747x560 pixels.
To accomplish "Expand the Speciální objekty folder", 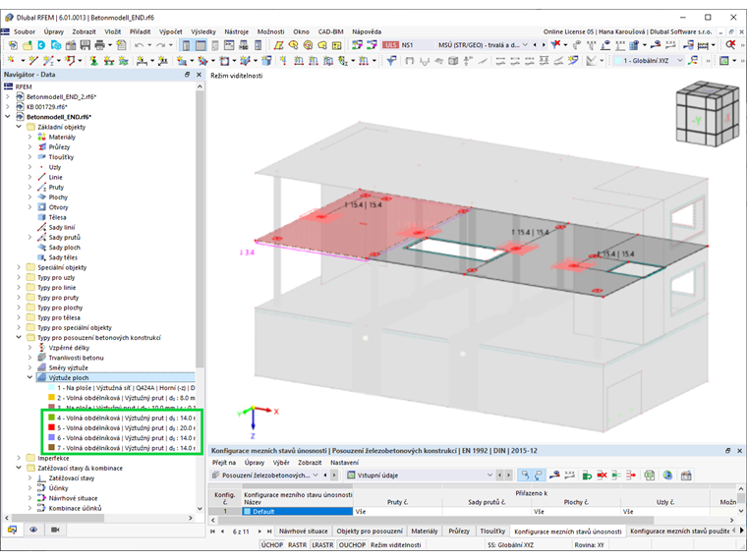I will (x=19, y=267).
